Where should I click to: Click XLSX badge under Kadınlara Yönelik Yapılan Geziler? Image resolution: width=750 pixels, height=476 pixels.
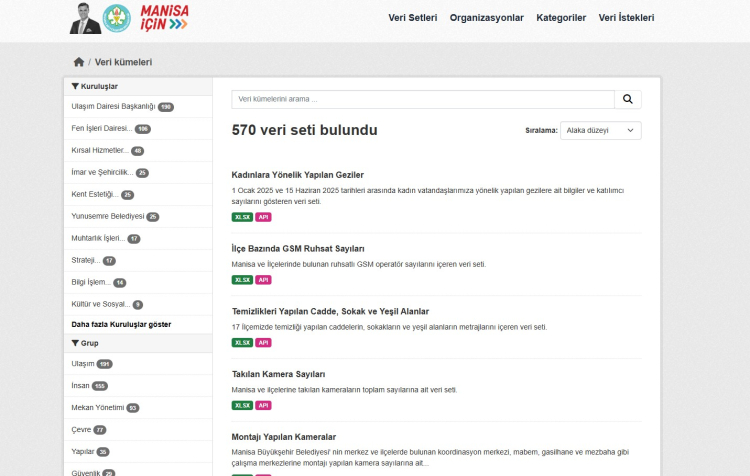(242, 217)
